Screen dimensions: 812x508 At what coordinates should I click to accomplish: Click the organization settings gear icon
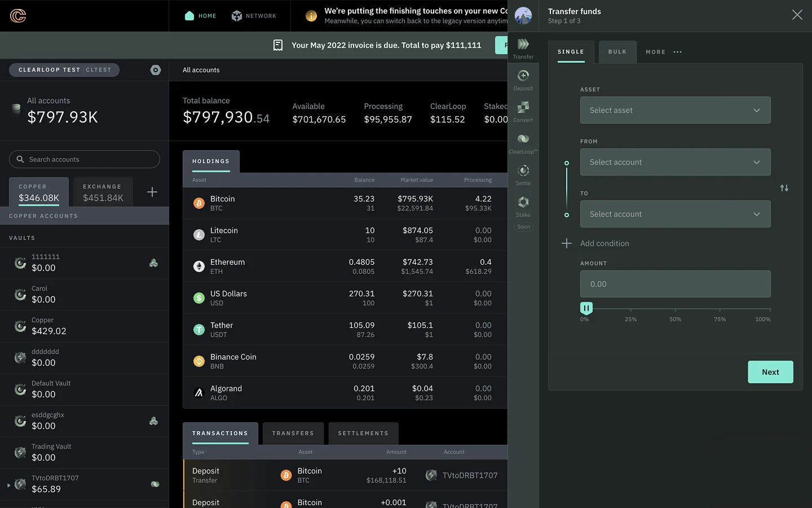point(156,70)
